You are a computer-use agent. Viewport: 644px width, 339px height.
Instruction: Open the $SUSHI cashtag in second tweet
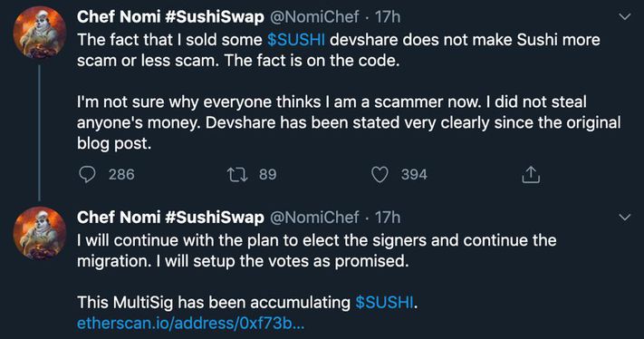pyautogui.click(x=384, y=303)
